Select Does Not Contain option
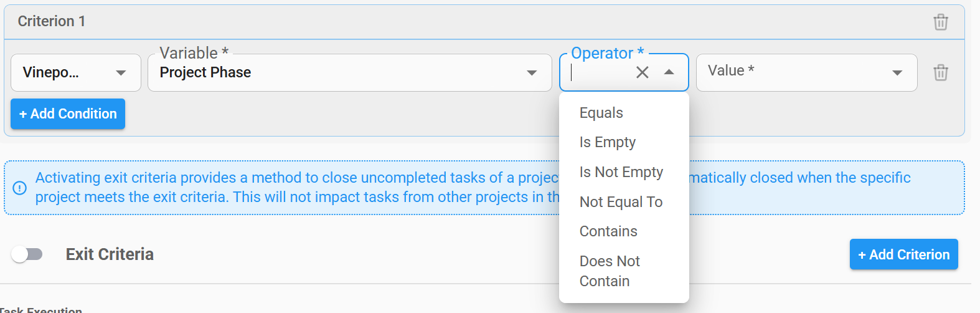Viewport: 980px width, 313px height. click(610, 271)
